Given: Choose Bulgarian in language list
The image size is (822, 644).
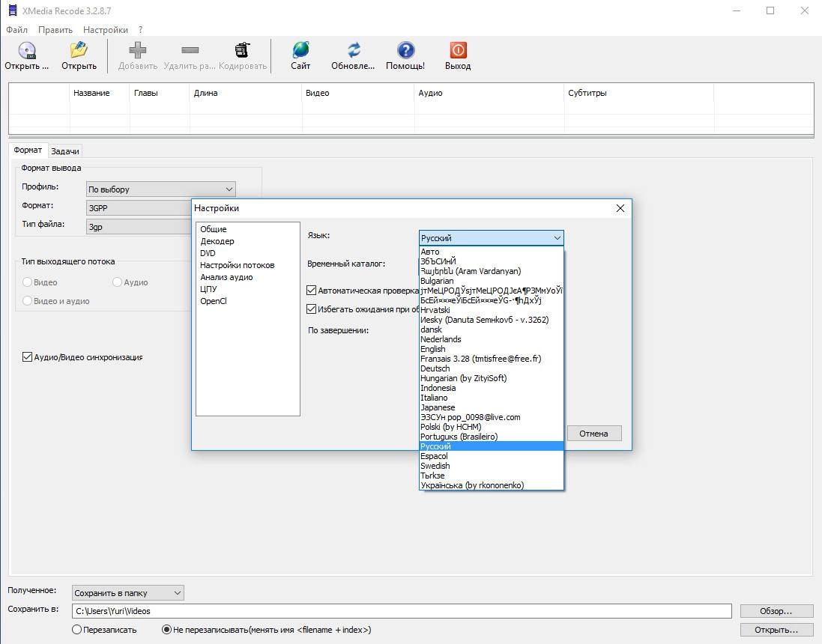Looking at the screenshot, I should [492, 281].
